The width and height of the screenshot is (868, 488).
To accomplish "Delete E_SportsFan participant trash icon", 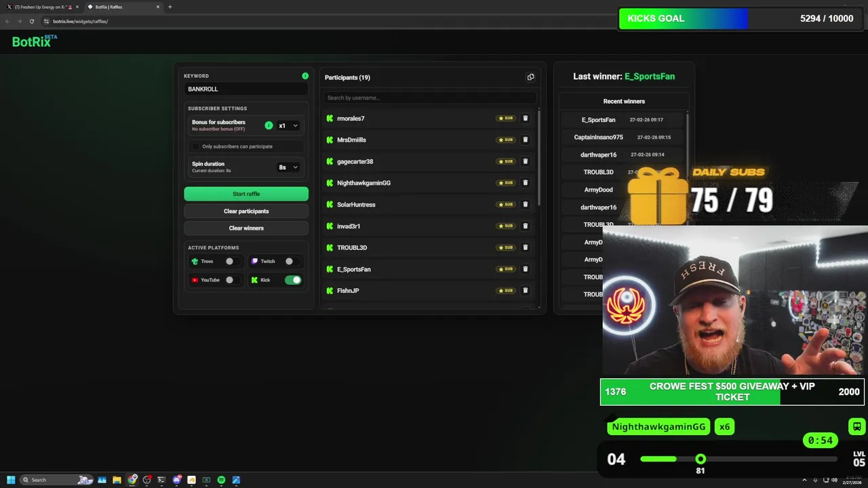I will click(525, 269).
